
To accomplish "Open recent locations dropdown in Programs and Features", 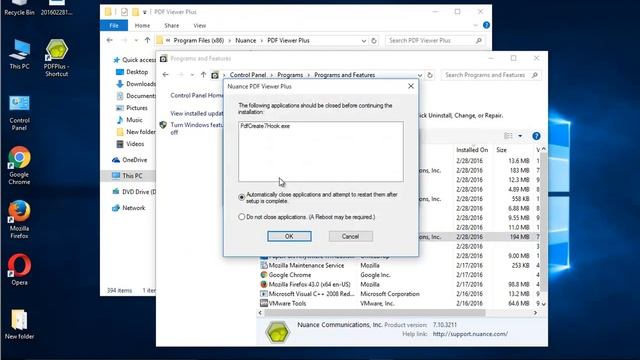I will pos(192,75).
